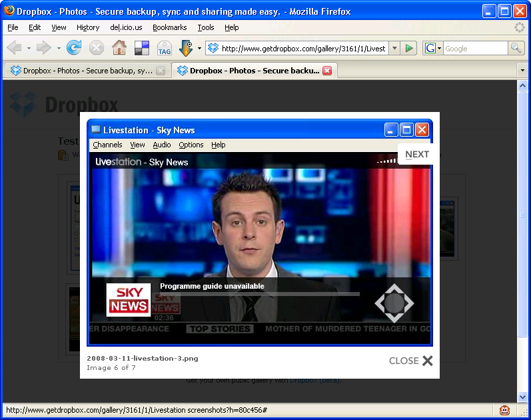Click the Stop loading icon

(97, 48)
